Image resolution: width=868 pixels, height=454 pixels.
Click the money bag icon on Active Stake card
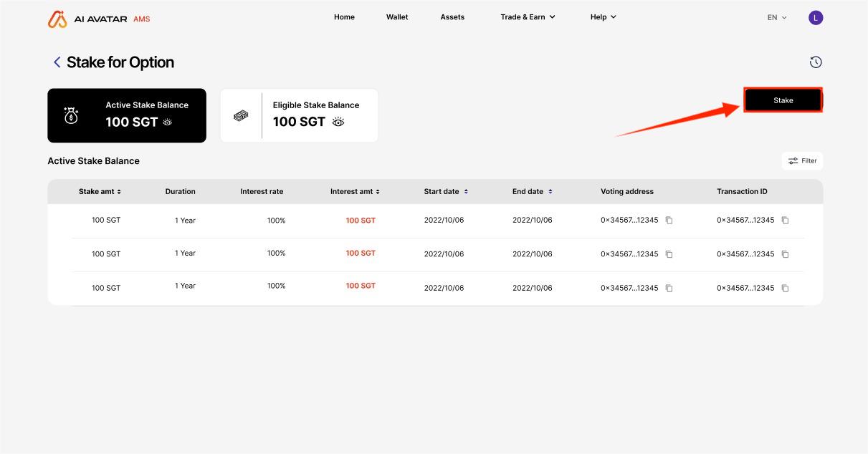tap(71, 115)
